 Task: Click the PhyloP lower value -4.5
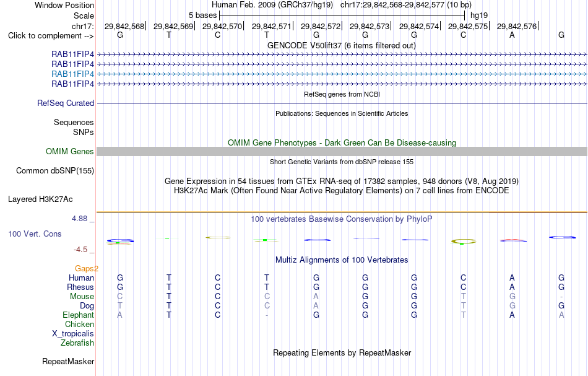click(80, 250)
